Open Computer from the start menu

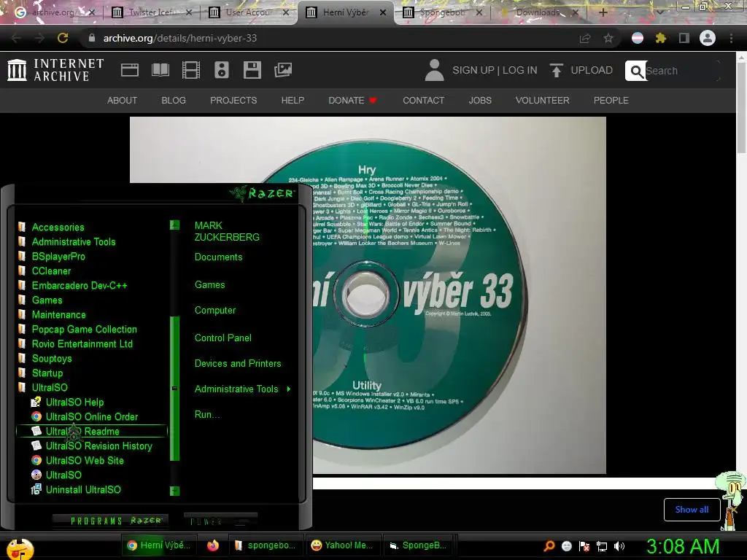pos(215,311)
